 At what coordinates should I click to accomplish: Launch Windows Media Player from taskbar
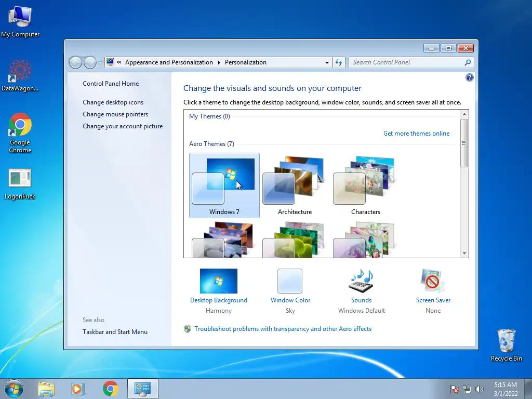point(78,389)
